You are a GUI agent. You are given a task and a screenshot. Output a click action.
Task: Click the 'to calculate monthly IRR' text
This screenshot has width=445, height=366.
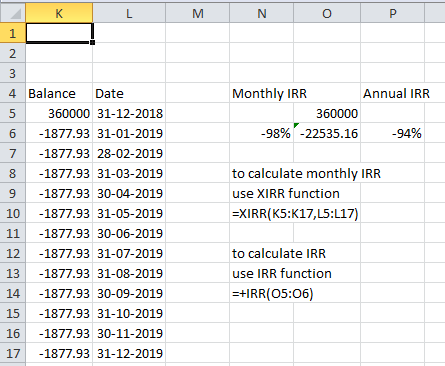tap(306, 174)
